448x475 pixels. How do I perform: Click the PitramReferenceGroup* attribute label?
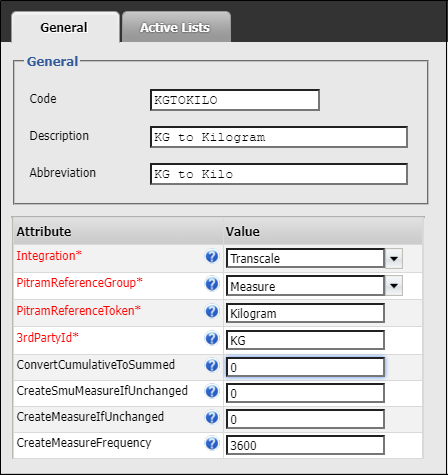click(79, 283)
